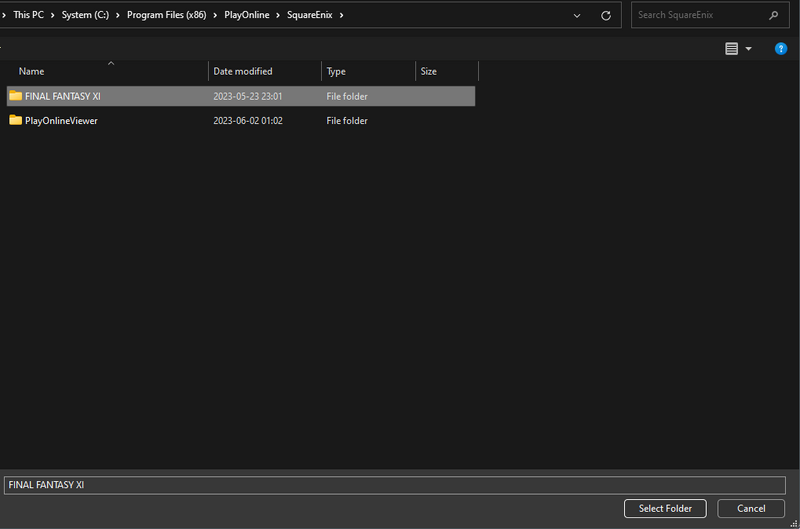Screen dimensions: 800x529
Task: Select the FINAL FANTASY XI folder name
Action: [63, 96]
